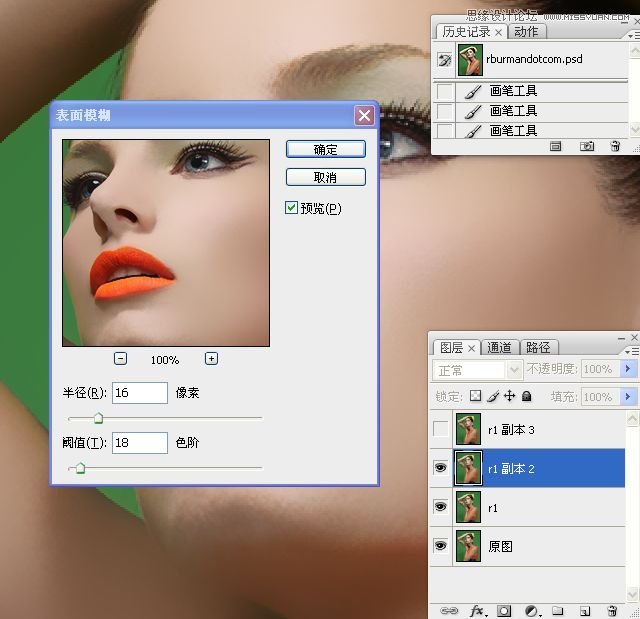Set history brush source on second 画笔工具 state
This screenshot has width=640, height=619.
click(x=444, y=111)
